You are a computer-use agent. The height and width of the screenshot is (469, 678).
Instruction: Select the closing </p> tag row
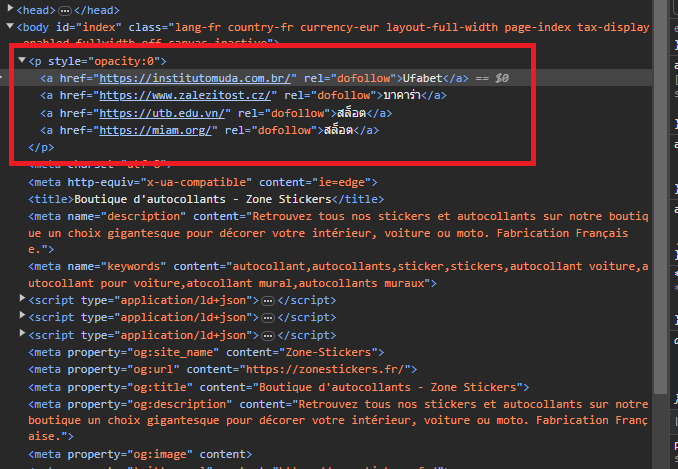(41, 148)
